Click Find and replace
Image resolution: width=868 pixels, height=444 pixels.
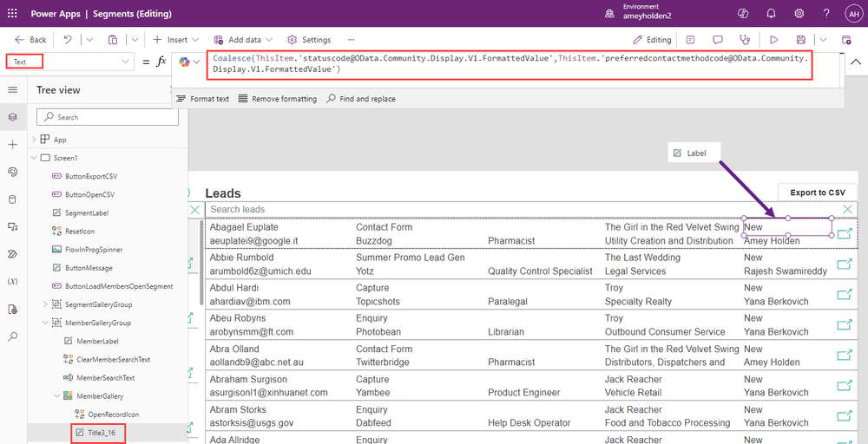(361, 99)
